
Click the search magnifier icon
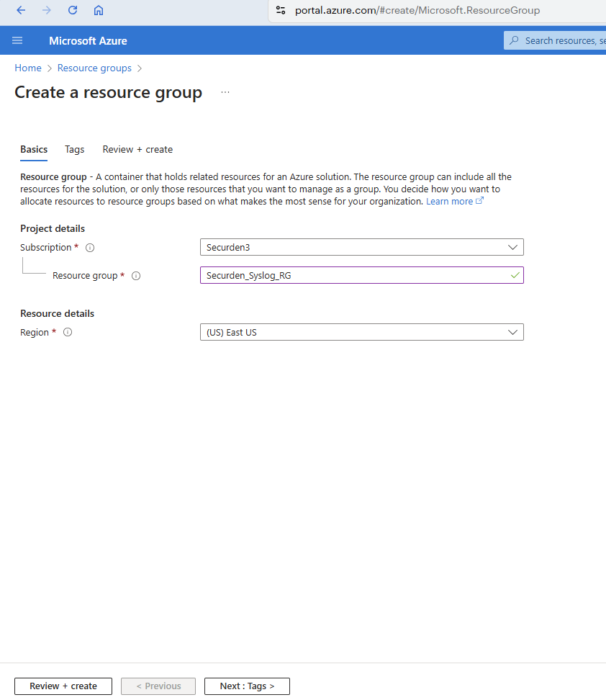[x=514, y=40]
